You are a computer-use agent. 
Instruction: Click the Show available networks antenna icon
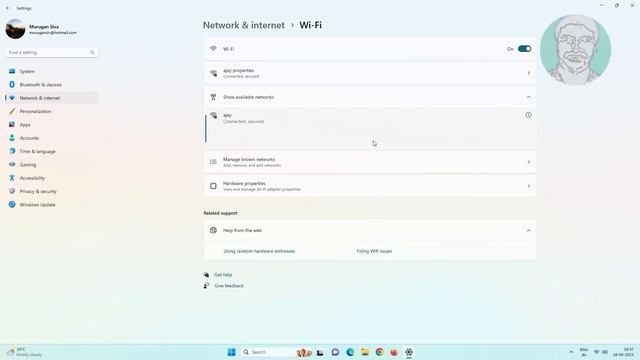pos(213,97)
